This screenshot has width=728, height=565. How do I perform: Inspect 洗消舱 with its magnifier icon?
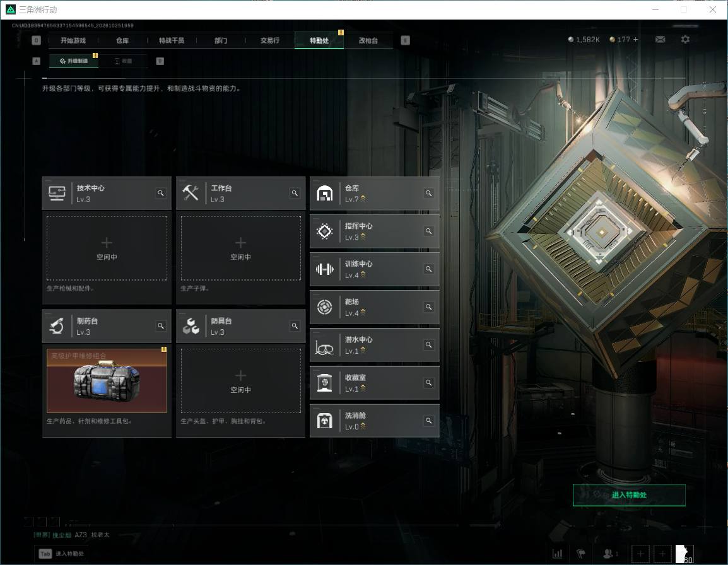click(428, 421)
